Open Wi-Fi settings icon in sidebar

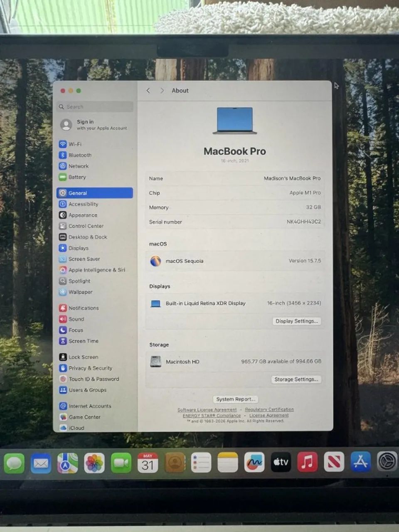coord(63,144)
